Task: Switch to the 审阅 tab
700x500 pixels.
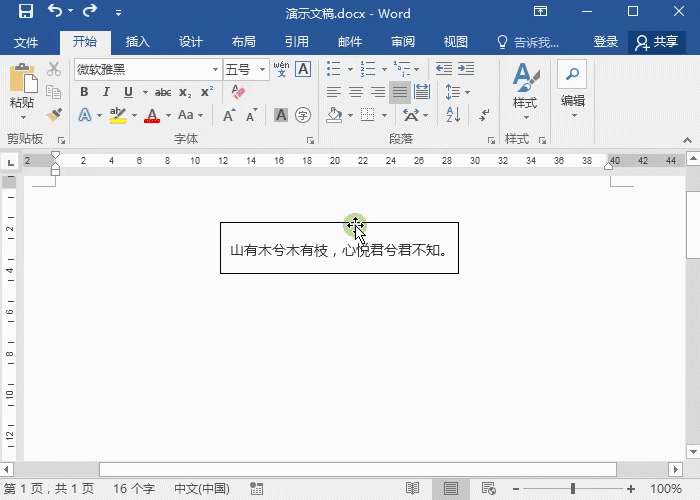Action: [x=403, y=42]
